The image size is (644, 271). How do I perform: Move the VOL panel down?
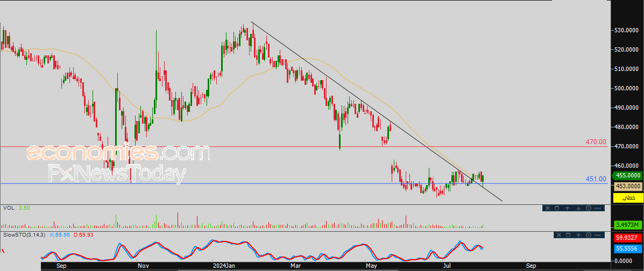coord(578,208)
